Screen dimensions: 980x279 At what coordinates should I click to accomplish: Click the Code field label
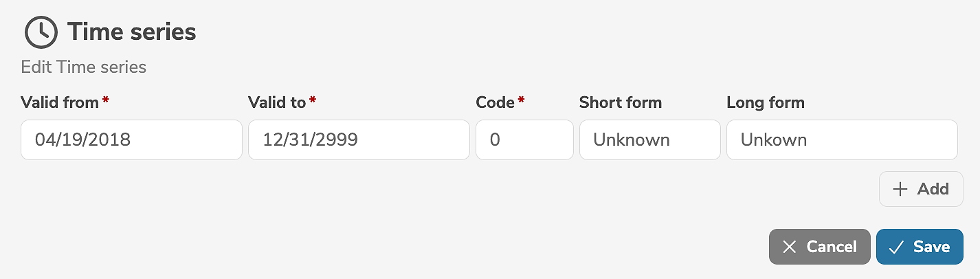(495, 102)
